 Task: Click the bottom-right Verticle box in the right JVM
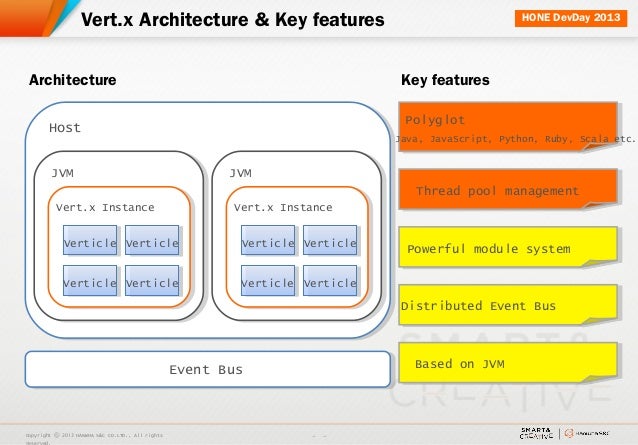click(x=330, y=281)
